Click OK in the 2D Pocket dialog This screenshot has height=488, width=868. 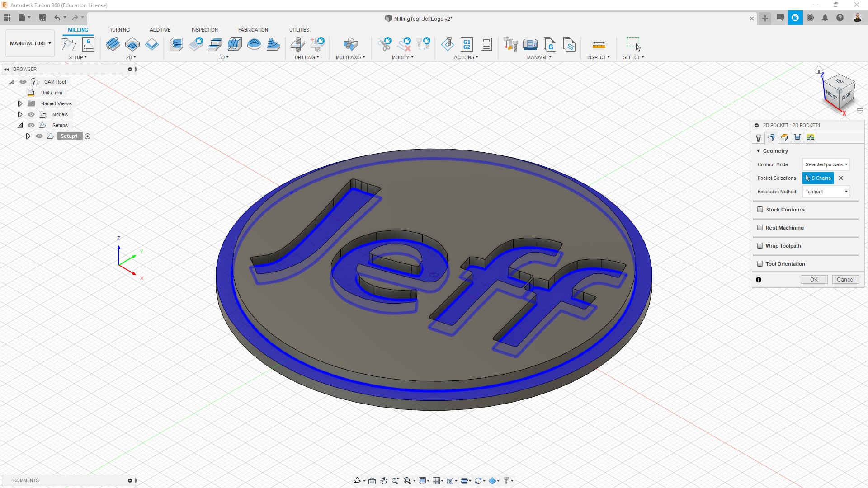pyautogui.click(x=814, y=280)
